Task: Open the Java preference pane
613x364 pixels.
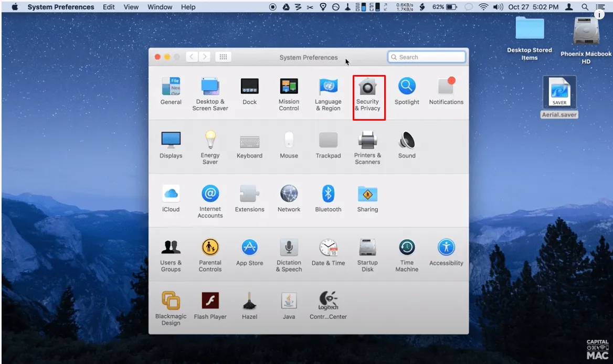Action: click(x=289, y=306)
